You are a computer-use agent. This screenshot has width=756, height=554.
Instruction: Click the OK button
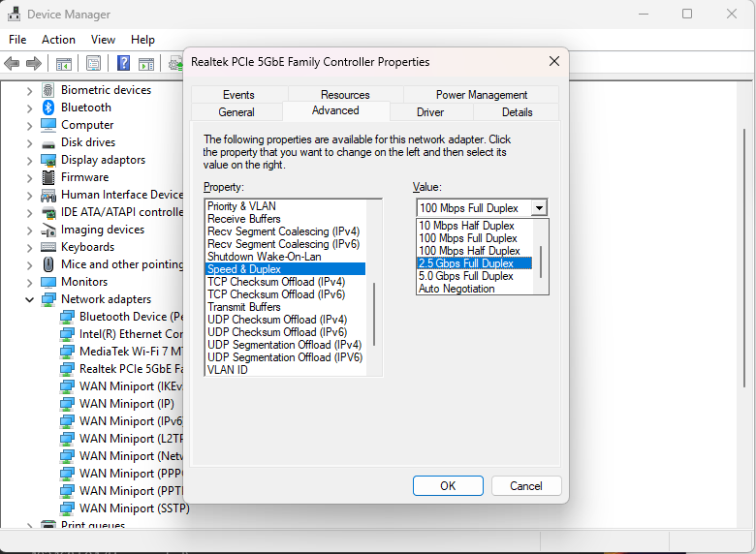(x=448, y=485)
